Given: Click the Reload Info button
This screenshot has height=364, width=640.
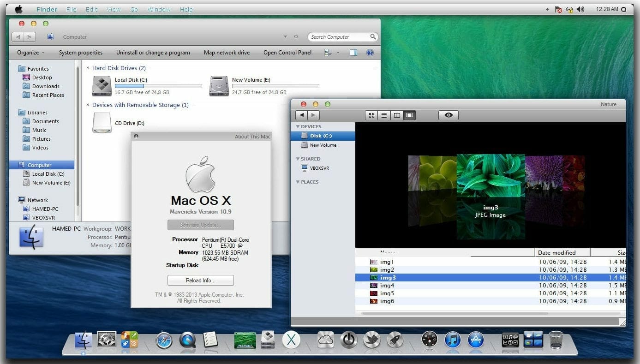Looking at the screenshot, I should point(200,280).
